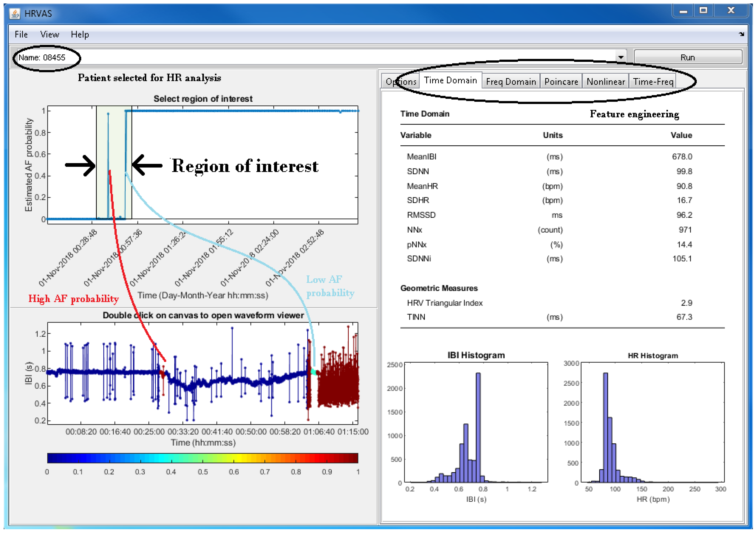The image size is (756, 533).
Task: Open the Help menu
Action: point(80,34)
